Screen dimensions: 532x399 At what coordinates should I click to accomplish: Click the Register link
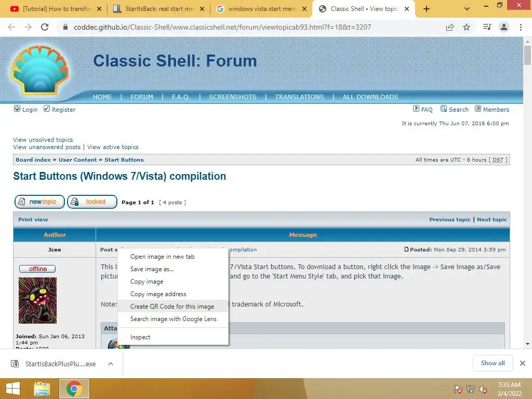[60, 109]
